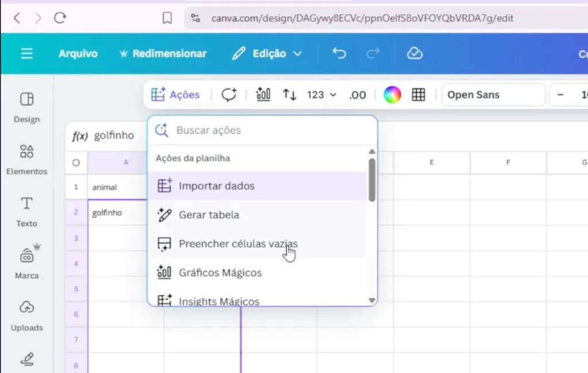Screen dimensions: 588x373
Task: Open the 123 number format dropdown
Action: click(x=322, y=95)
